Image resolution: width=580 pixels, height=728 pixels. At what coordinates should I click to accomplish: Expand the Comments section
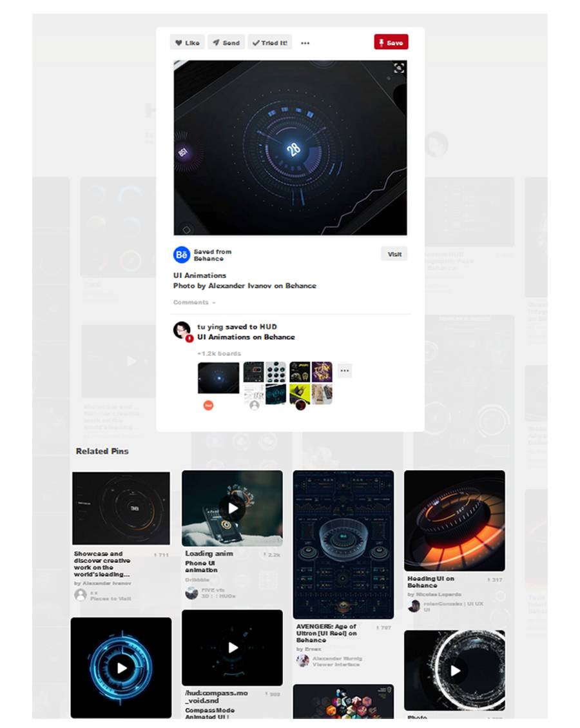195,302
